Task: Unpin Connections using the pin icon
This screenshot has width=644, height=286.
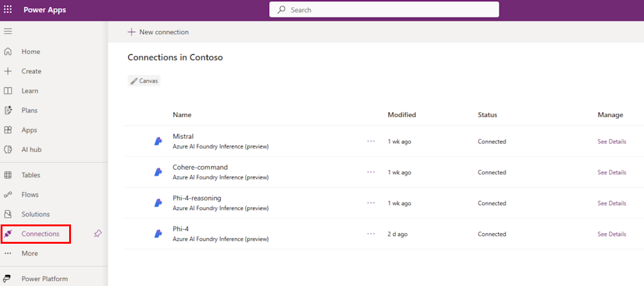Action: click(97, 234)
